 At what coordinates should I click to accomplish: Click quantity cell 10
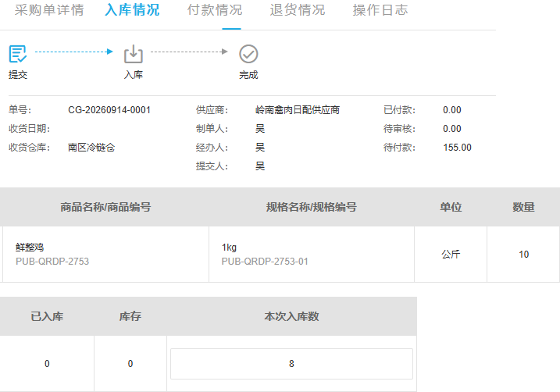[x=523, y=255]
